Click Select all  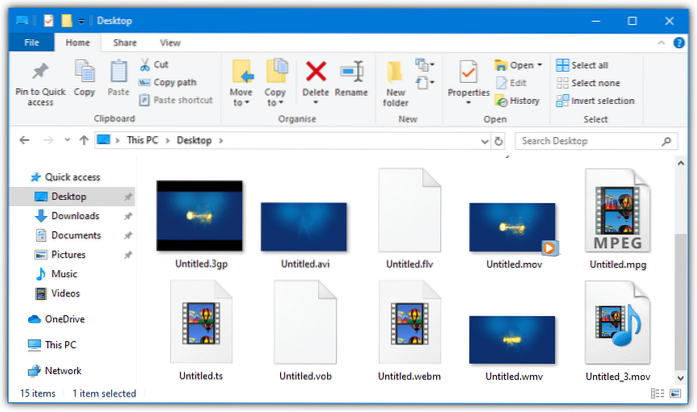click(582, 65)
